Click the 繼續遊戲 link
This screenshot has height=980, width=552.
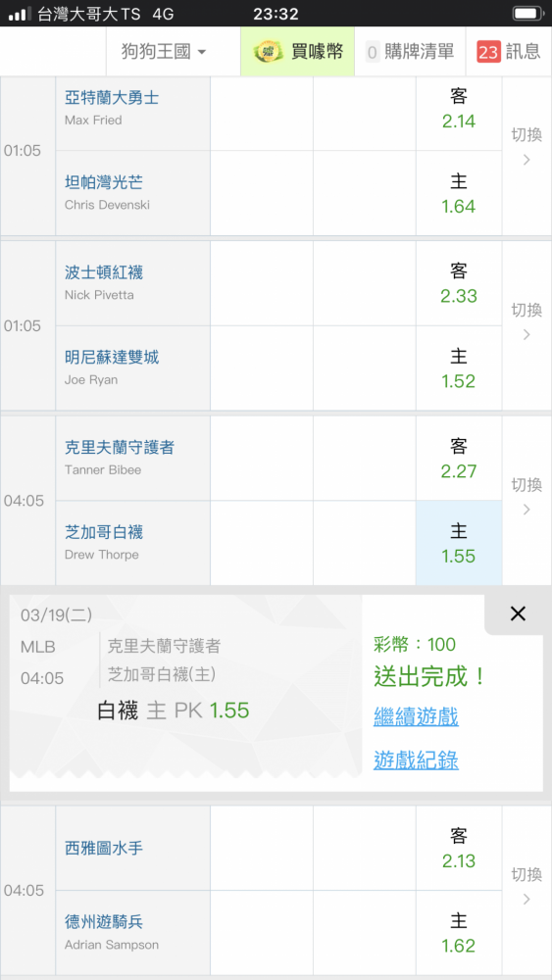pos(416,716)
